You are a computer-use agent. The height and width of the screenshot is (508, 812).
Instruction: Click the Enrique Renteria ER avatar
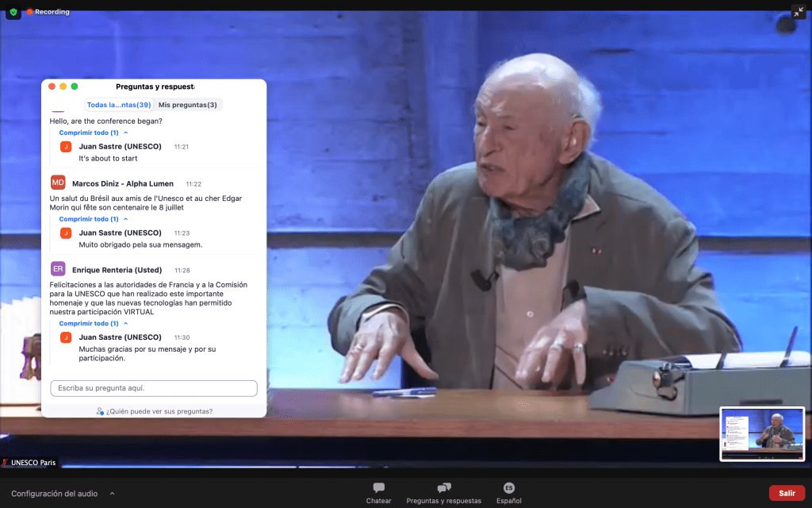tap(58, 269)
